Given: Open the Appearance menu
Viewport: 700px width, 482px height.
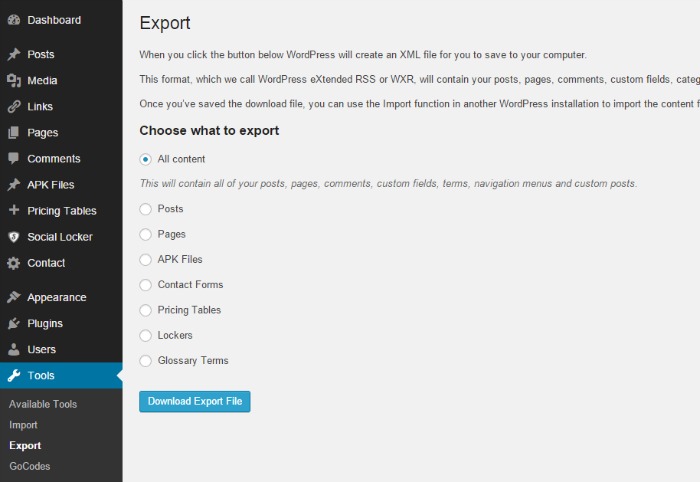Looking at the screenshot, I should coord(61,297).
